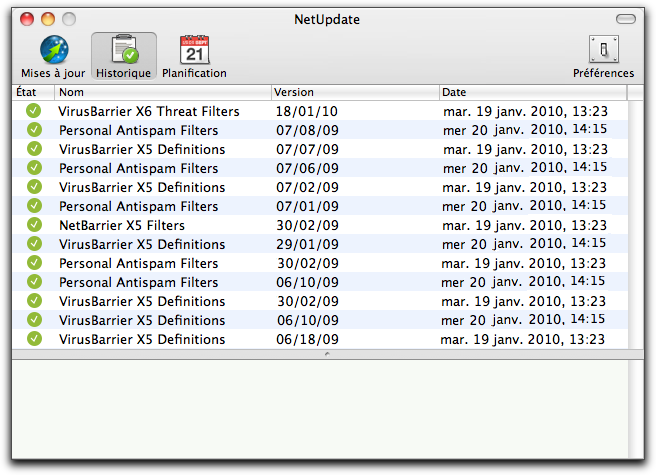Open the Mises à jour globe icon
Viewport: 656px width, 475px height.
pos(54,50)
